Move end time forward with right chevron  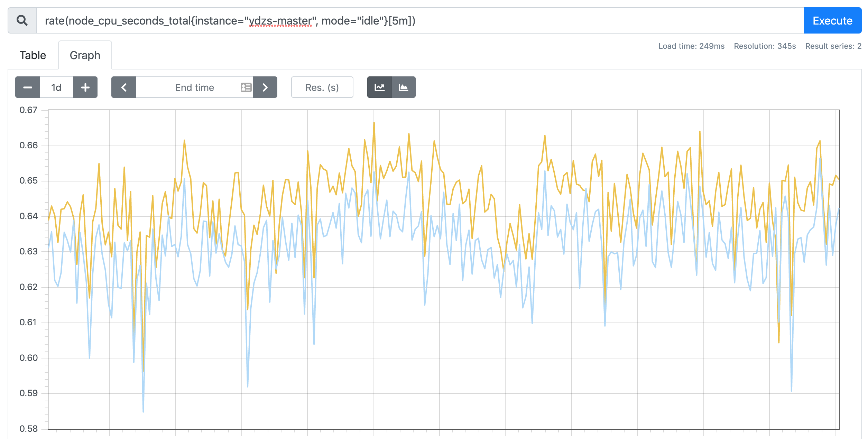(265, 87)
